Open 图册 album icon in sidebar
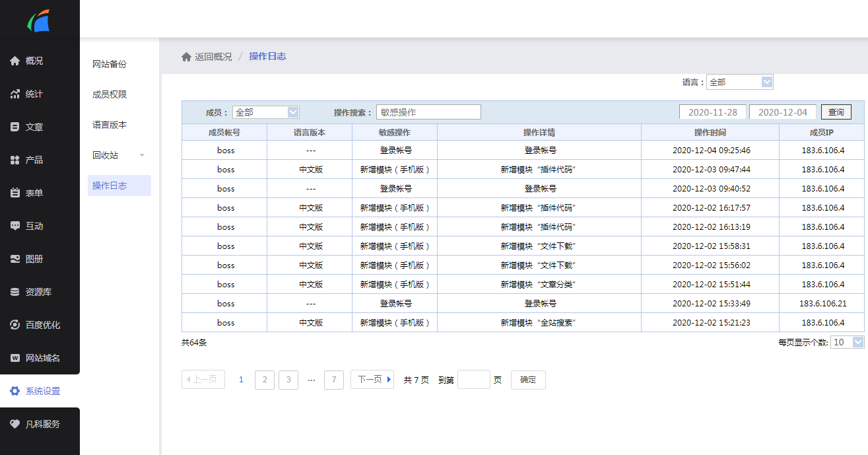The width and height of the screenshot is (868, 455). pos(15,259)
